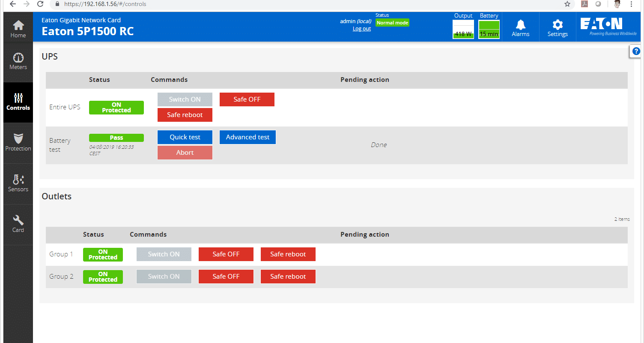Click the Group 1 row label
This screenshot has width=644, height=343.
click(x=61, y=254)
